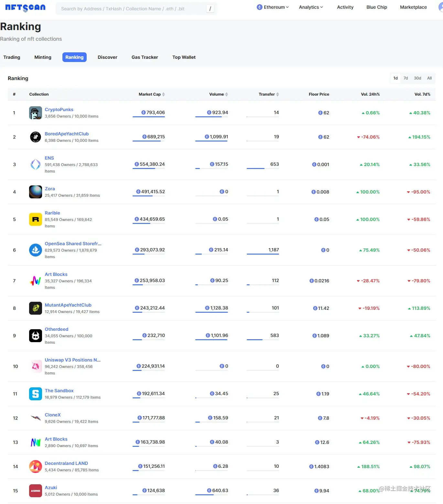
Task: Expand the Analytics menu
Action: (x=311, y=7)
